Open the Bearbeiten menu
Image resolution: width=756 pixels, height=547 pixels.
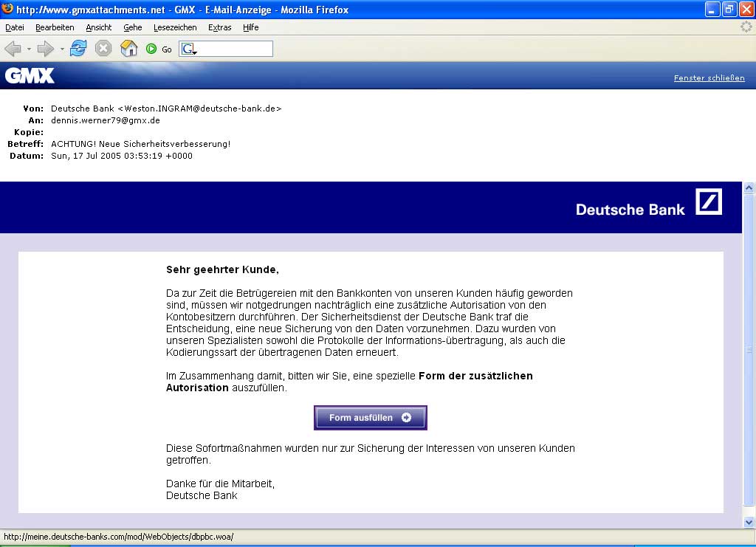[55, 27]
